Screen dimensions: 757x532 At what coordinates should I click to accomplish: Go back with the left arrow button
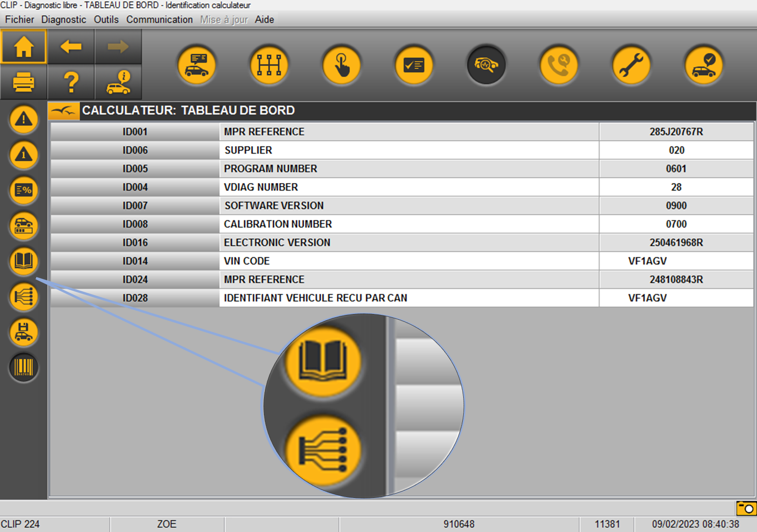pos(71,47)
